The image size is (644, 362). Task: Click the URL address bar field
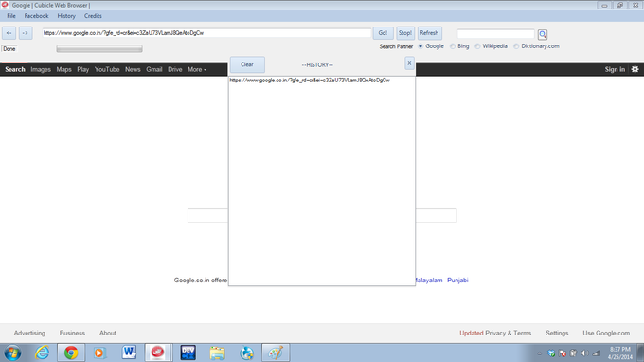coord(206,33)
